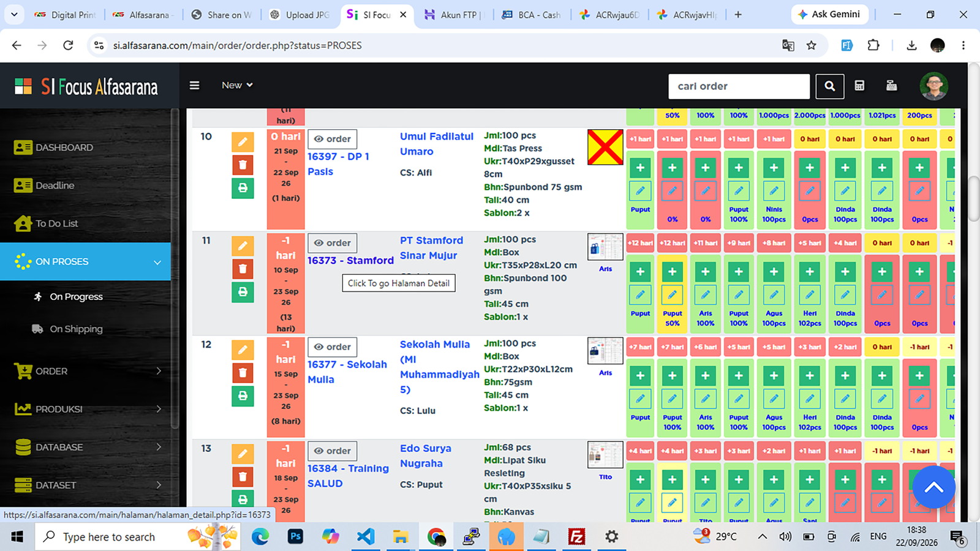Viewport: 980px width, 551px height.
Task: Click eye order button for 16384
Action: (x=333, y=451)
